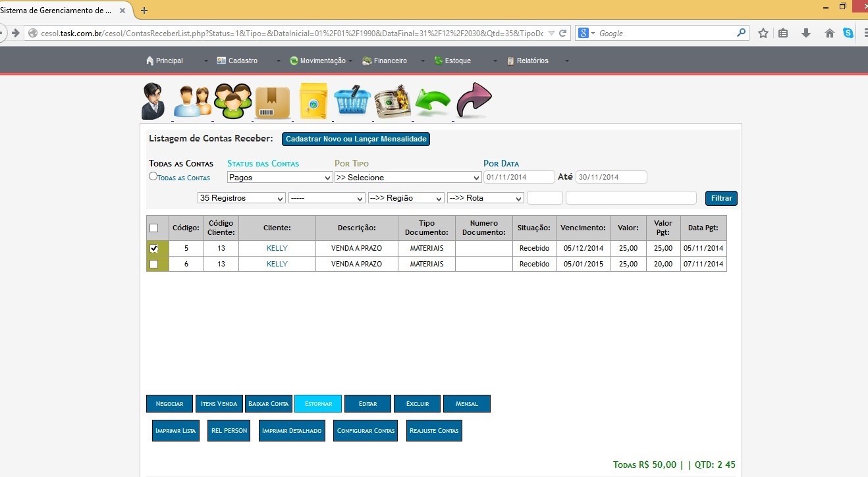Click the KELLY client link in first row
This screenshot has height=477, width=868.
point(277,248)
